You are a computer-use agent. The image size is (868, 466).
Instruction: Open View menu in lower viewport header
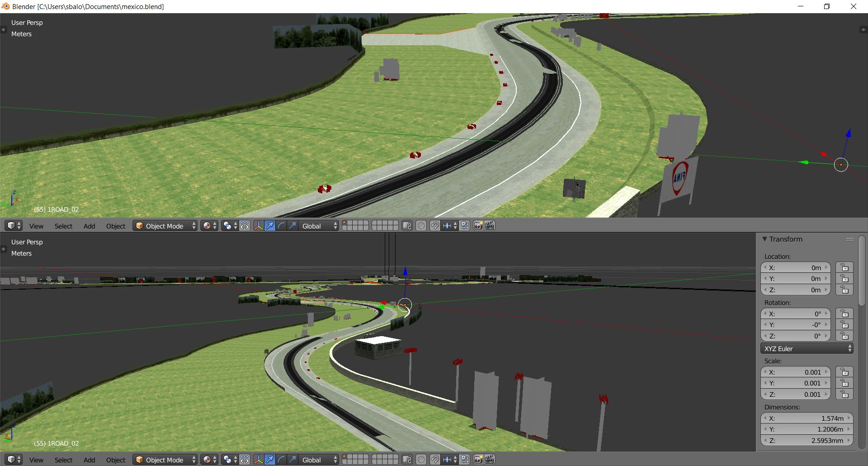click(36, 460)
